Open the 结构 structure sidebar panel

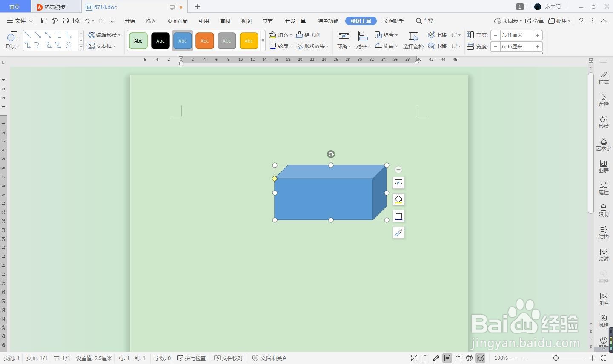pyautogui.click(x=604, y=233)
